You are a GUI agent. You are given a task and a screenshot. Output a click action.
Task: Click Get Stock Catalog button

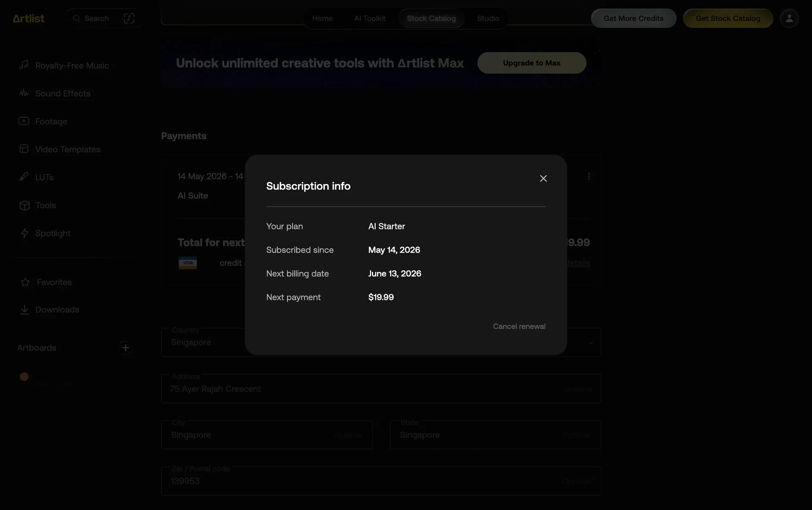728,19
